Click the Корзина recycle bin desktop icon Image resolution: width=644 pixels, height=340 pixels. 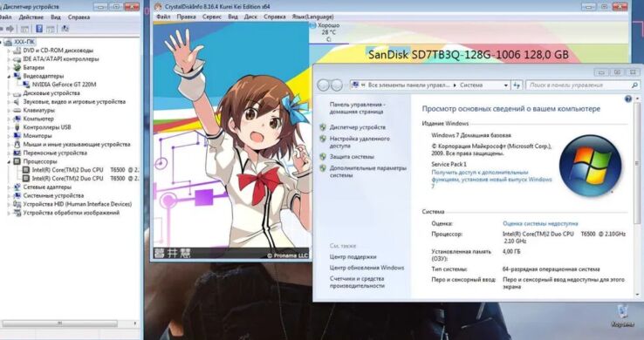tap(622, 316)
